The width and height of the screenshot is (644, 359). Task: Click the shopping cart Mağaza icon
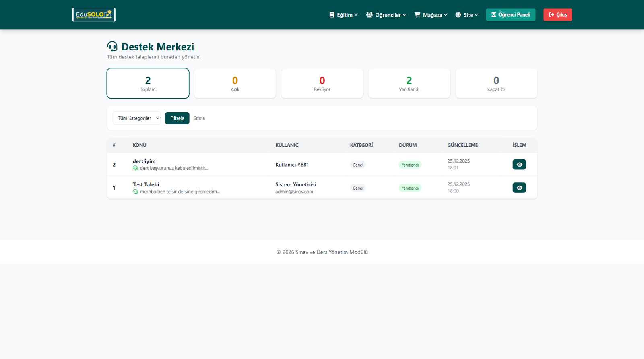(x=417, y=15)
